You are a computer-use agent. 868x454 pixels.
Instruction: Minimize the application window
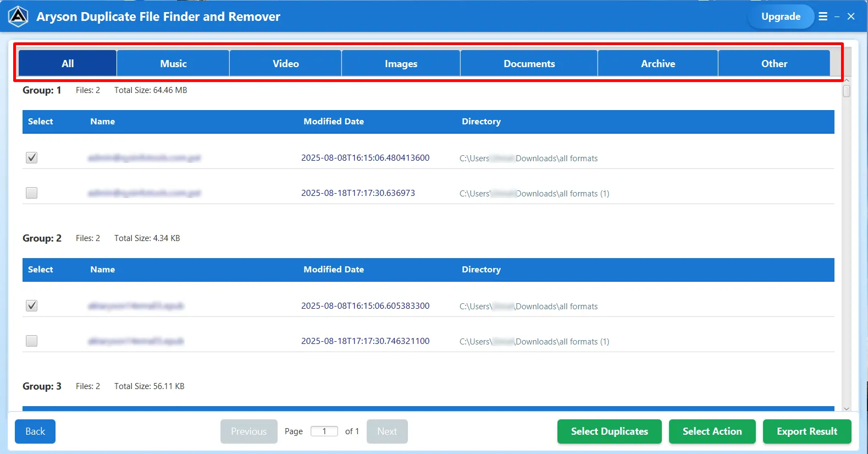(837, 17)
